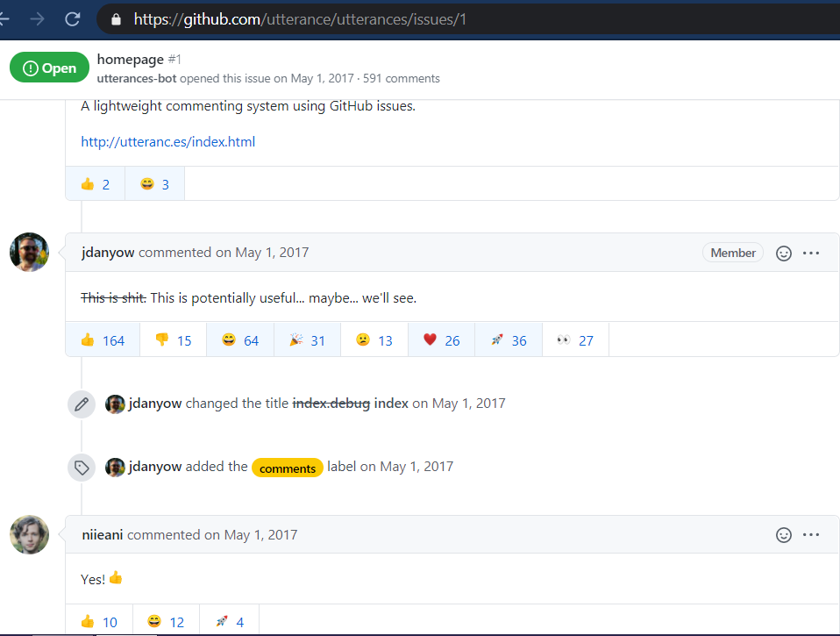Toggle eyes reaction showing 27

[x=576, y=339]
